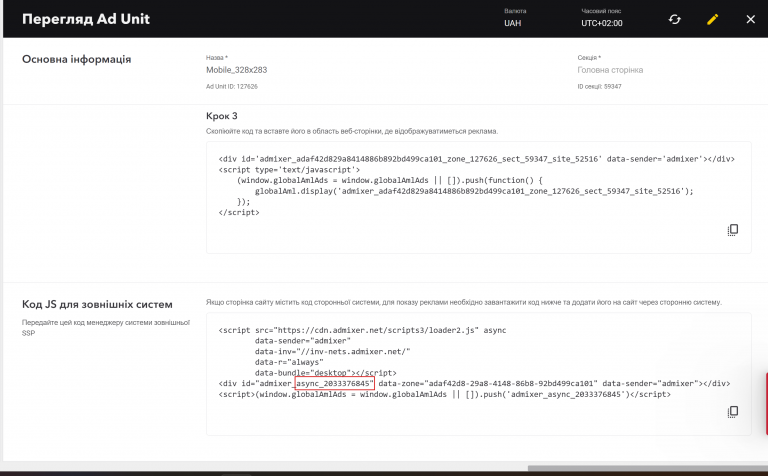Click the globalAml.display code line
Image resolution: width=768 pixels, height=476 pixels.
pos(474,191)
